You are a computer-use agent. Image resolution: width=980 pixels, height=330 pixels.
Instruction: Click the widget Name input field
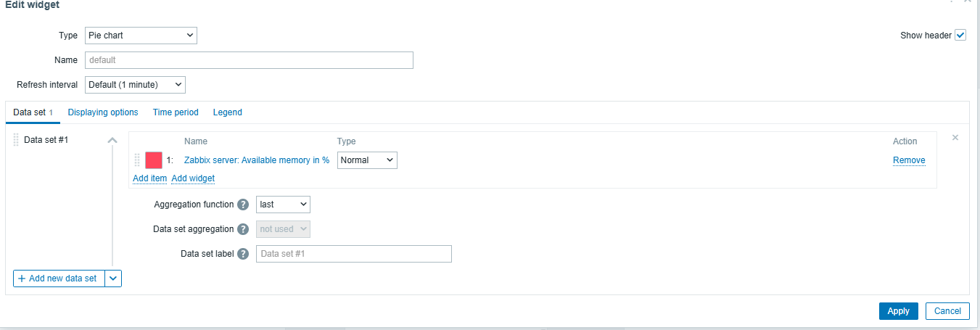(x=249, y=60)
